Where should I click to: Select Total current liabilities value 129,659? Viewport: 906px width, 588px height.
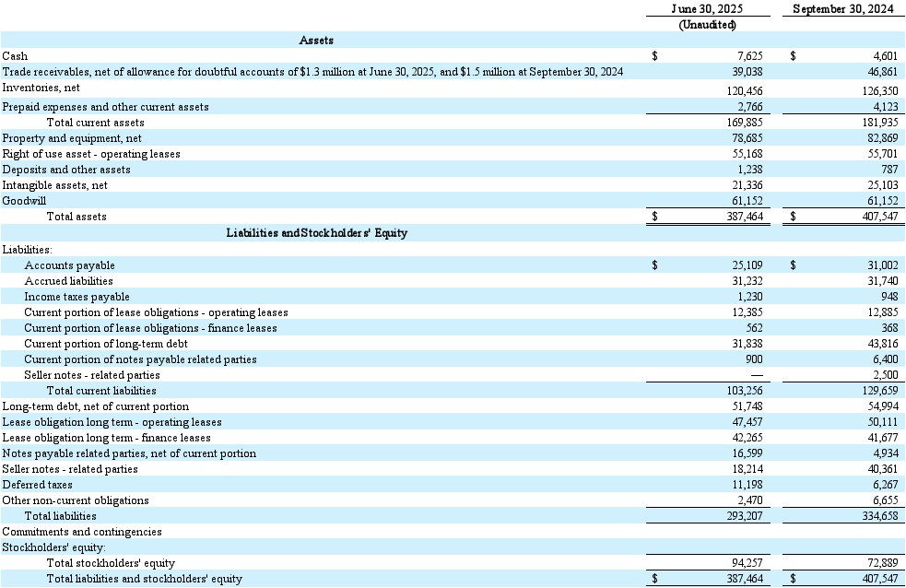(x=878, y=391)
